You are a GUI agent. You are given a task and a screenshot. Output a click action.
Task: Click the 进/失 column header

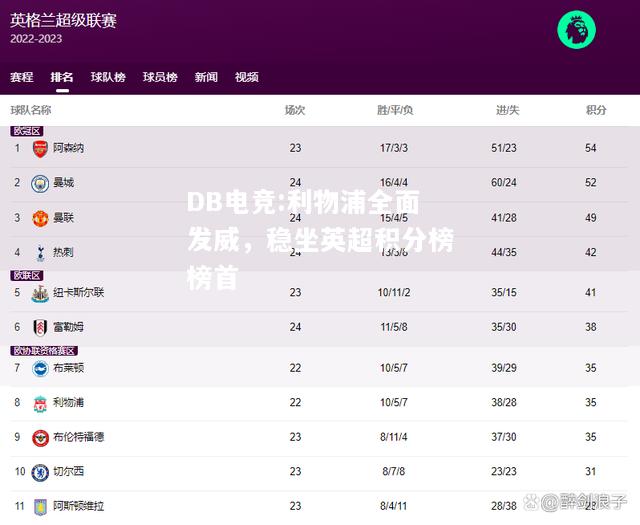coord(507,110)
